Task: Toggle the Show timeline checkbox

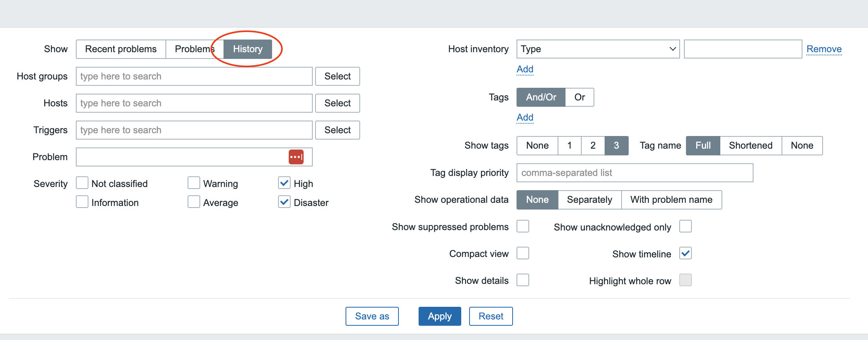Action: pos(686,253)
